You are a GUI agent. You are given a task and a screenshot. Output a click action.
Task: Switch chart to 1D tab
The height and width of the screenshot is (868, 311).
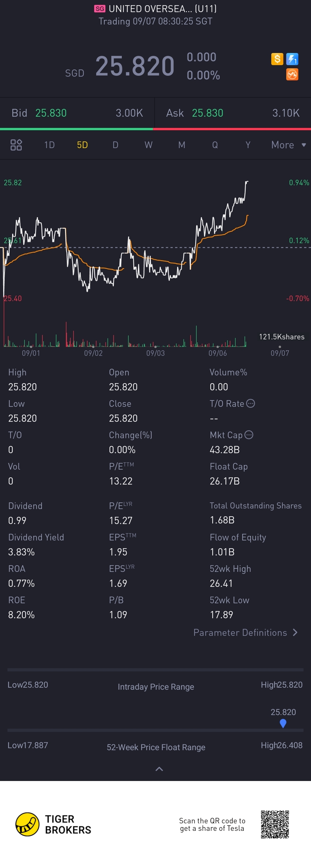click(50, 145)
